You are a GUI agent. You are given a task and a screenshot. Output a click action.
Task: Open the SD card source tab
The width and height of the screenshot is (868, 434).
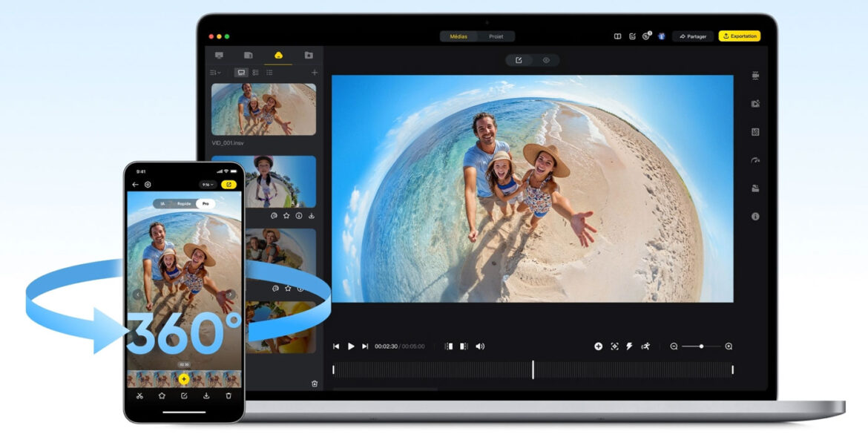[249, 56]
